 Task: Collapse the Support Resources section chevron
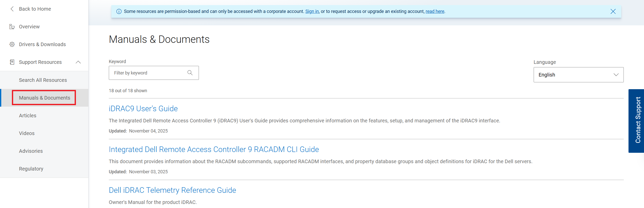coord(78,62)
